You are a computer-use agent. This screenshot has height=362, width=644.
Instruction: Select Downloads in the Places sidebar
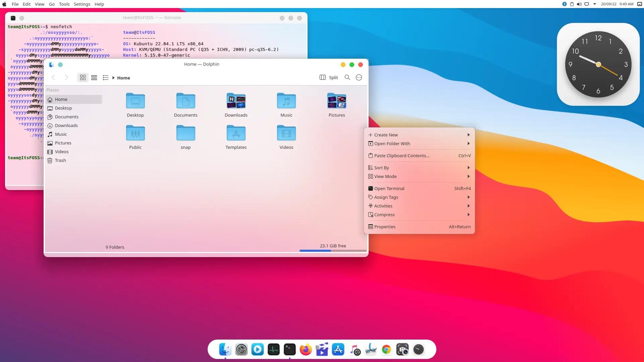pyautogui.click(x=66, y=125)
